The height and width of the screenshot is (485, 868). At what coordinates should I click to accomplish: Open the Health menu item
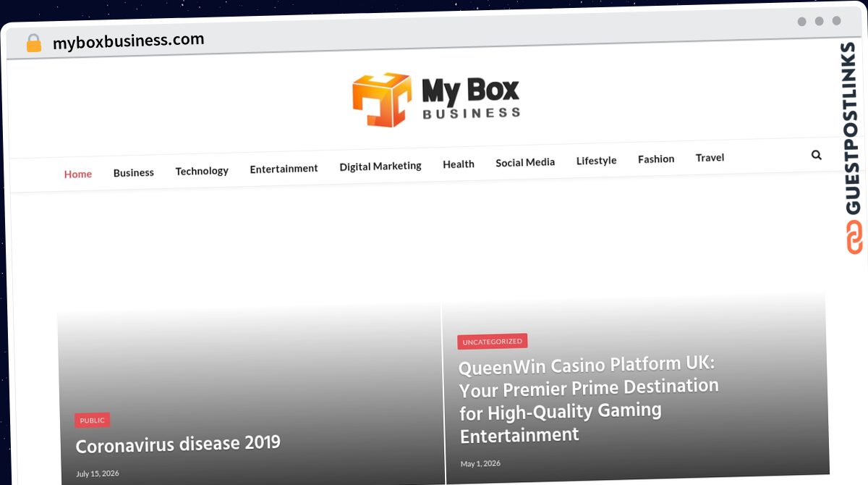point(459,164)
